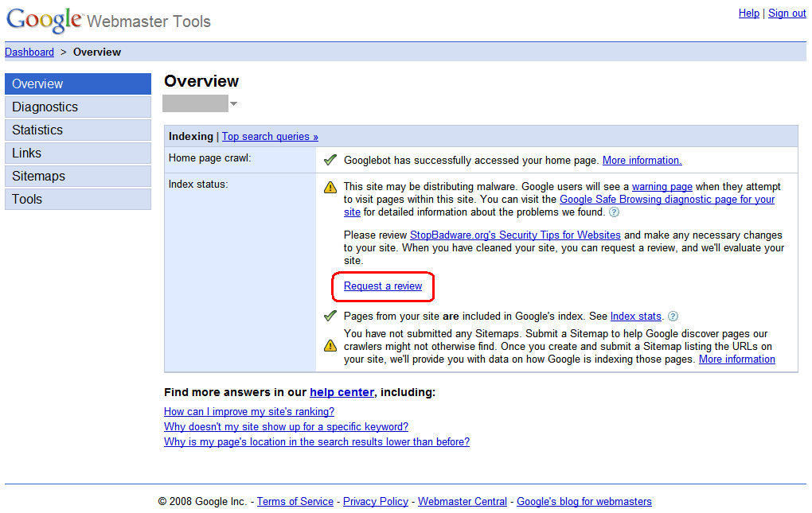
Task: Open Index stats link
Action: click(x=636, y=316)
